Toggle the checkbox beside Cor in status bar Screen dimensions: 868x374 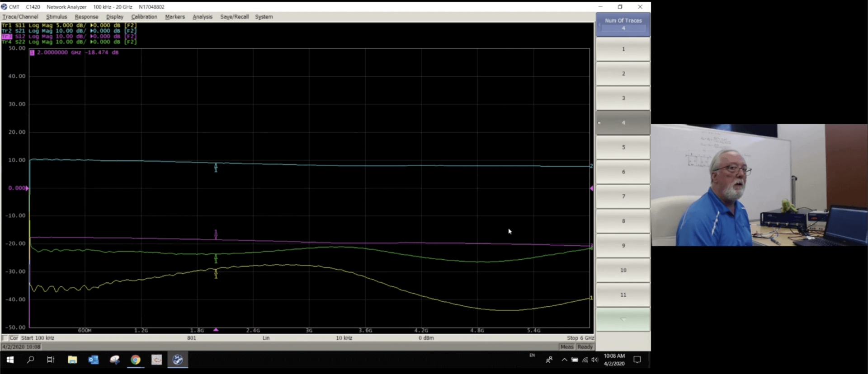click(5, 338)
